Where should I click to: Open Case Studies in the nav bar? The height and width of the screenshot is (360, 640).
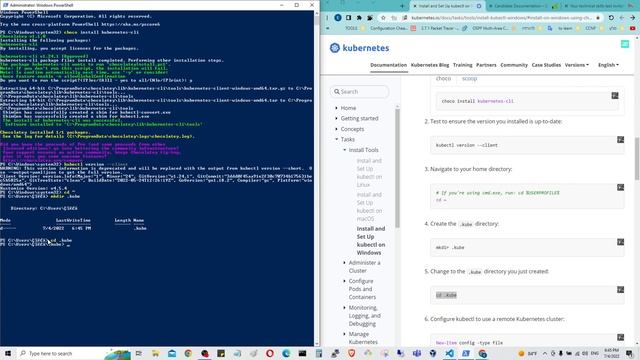[x=546, y=65]
